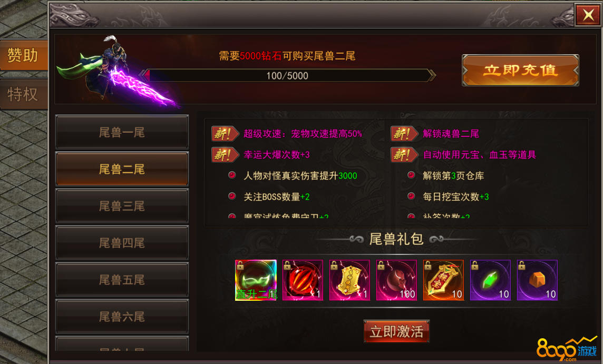Select 尾兽三尾 tier

click(x=122, y=206)
